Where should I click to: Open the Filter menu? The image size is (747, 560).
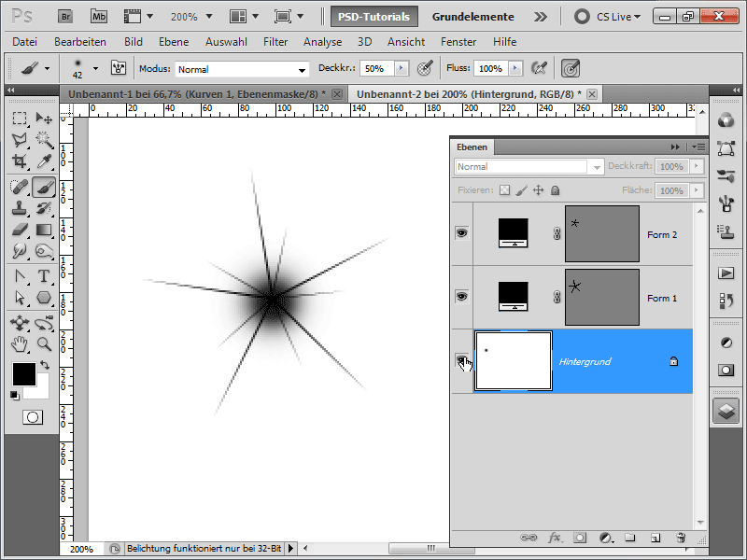pos(275,42)
